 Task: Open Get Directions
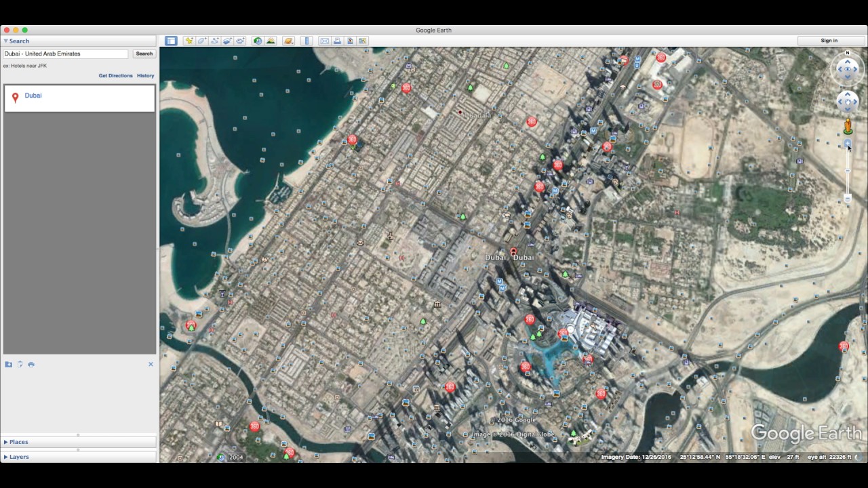tap(115, 75)
